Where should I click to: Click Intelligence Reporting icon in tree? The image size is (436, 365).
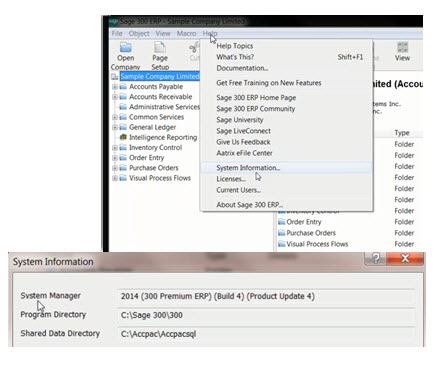pos(123,137)
